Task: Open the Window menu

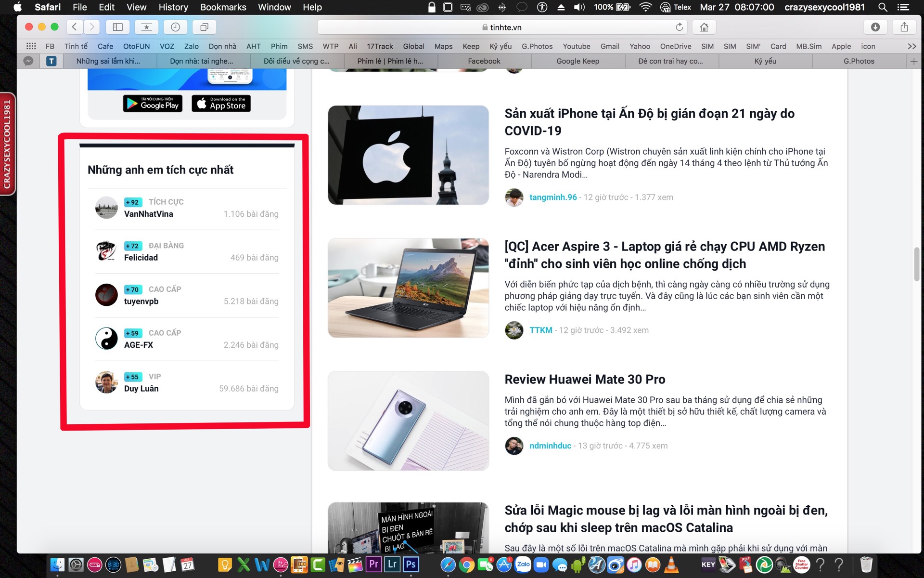Action: click(274, 7)
